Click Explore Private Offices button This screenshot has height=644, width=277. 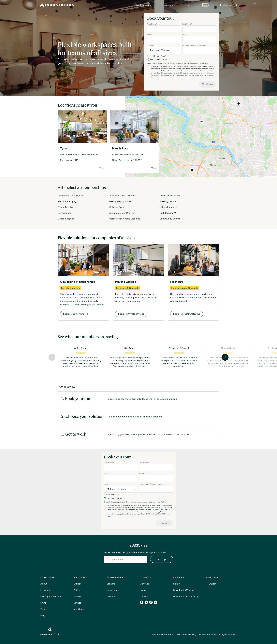coord(131,314)
